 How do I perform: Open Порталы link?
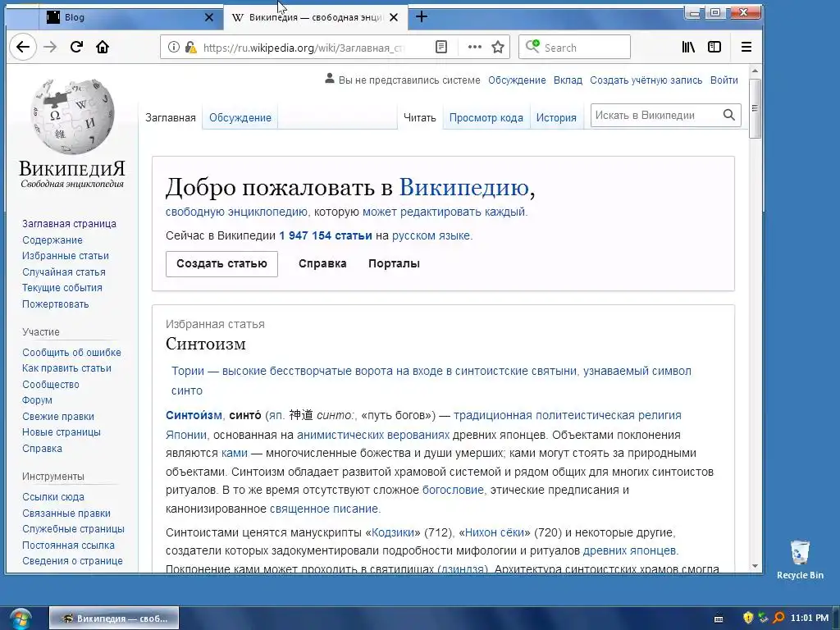point(395,263)
